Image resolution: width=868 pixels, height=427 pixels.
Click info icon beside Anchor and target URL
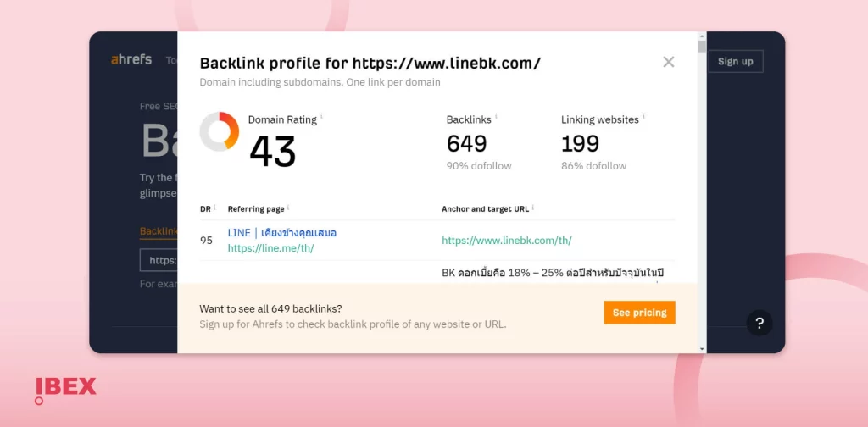tap(532, 208)
